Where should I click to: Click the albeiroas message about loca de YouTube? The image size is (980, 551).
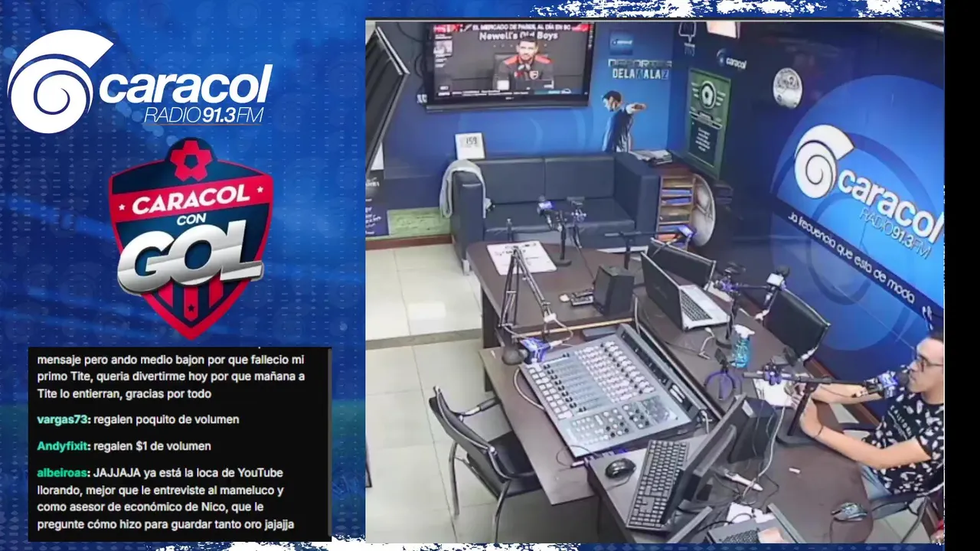(x=165, y=499)
